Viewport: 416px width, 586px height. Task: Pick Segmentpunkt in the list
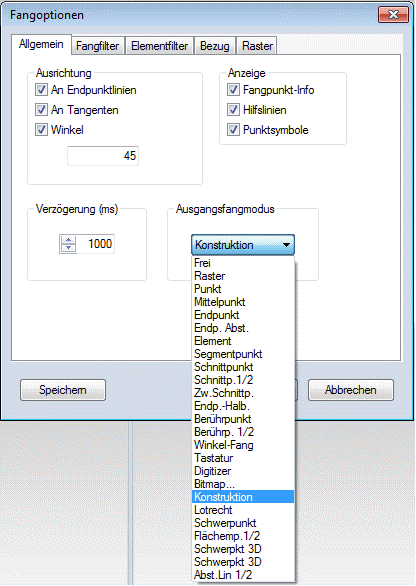243,354
